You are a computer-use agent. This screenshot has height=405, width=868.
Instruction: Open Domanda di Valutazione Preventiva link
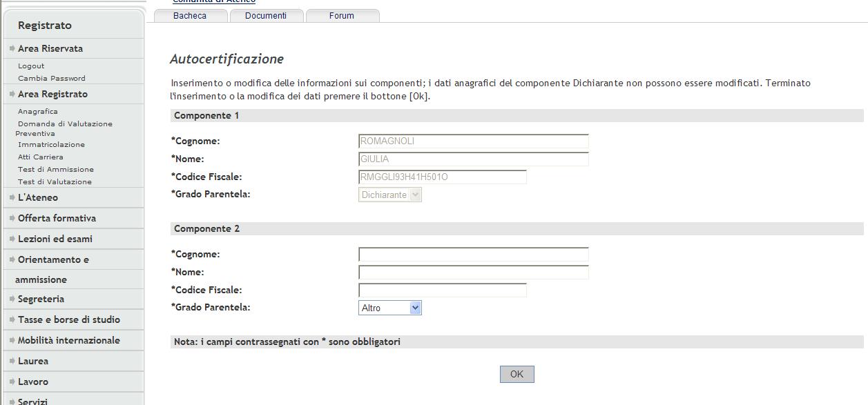tap(64, 129)
